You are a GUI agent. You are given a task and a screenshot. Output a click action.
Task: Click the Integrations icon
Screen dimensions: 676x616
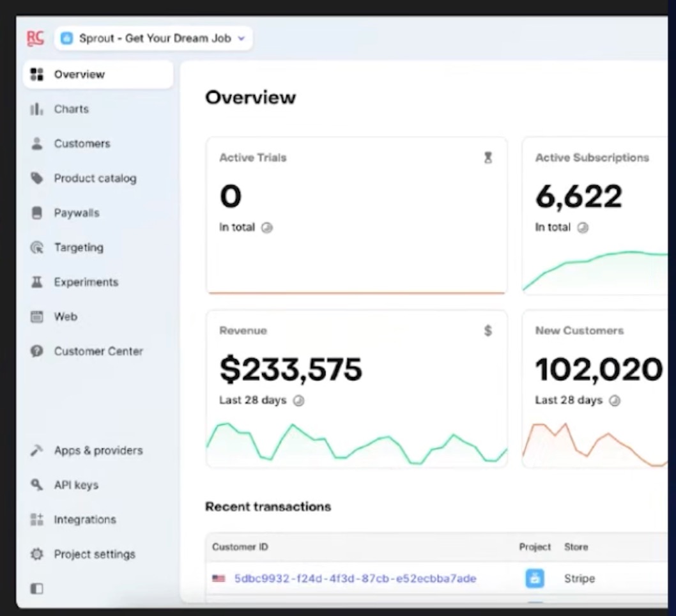pyautogui.click(x=36, y=520)
